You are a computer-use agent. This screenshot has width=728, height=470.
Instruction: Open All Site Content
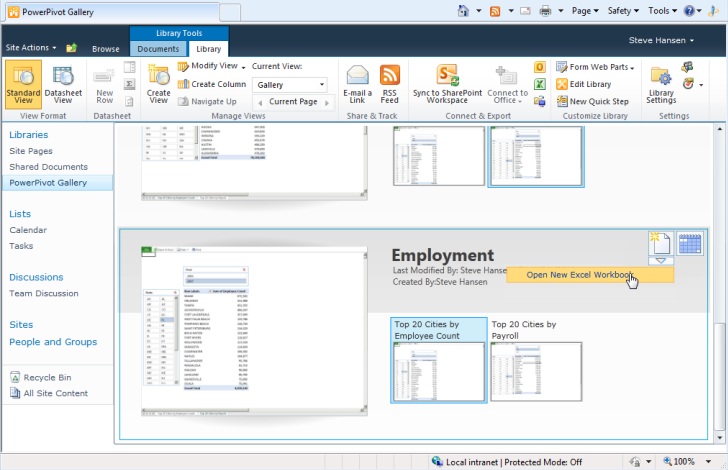[x=49, y=393]
